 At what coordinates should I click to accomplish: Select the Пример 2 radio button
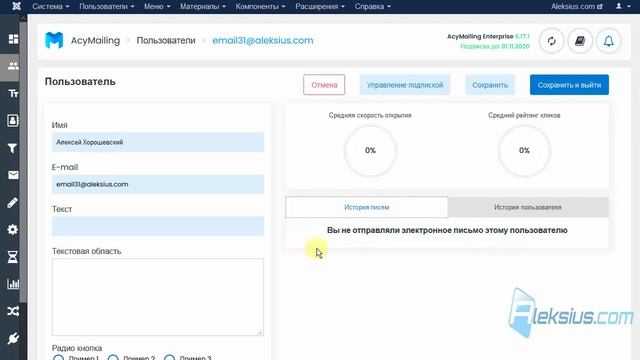113,358
